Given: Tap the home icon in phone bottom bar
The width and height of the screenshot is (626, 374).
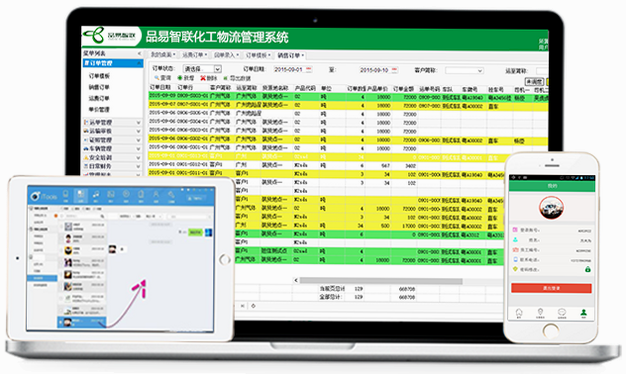Looking at the screenshot, I should [x=519, y=313].
